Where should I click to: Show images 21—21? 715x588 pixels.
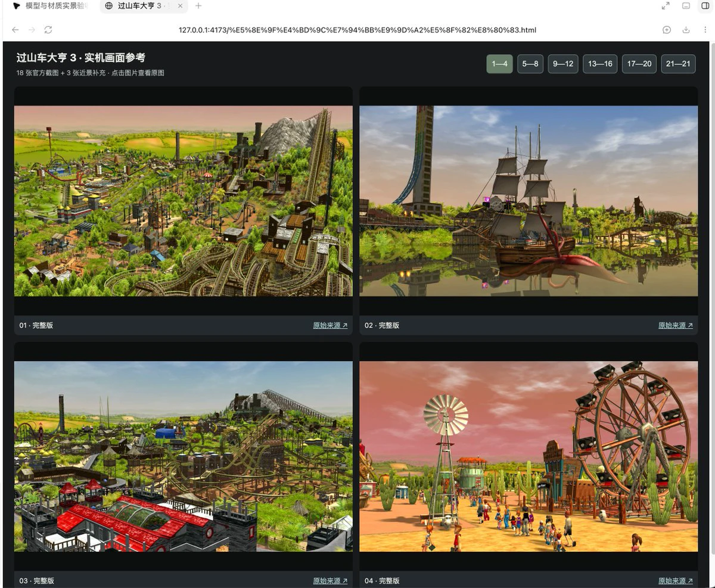pyautogui.click(x=679, y=64)
